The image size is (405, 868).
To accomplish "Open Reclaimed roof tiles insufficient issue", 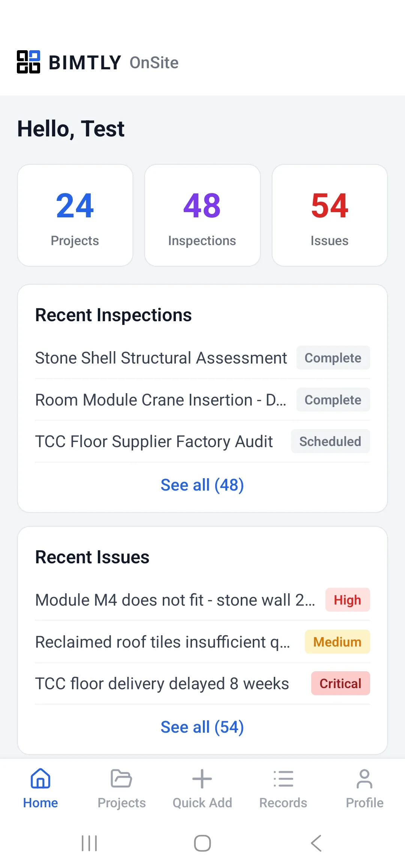I will point(162,642).
